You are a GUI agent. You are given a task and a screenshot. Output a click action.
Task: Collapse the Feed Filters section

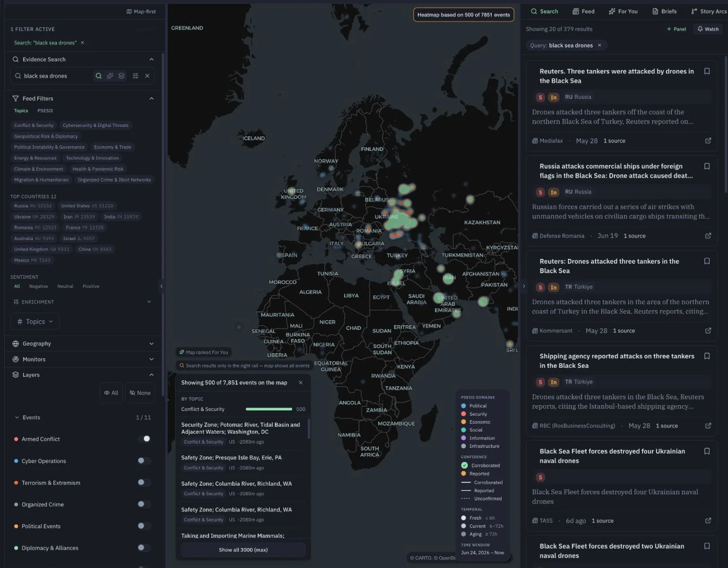151,98
